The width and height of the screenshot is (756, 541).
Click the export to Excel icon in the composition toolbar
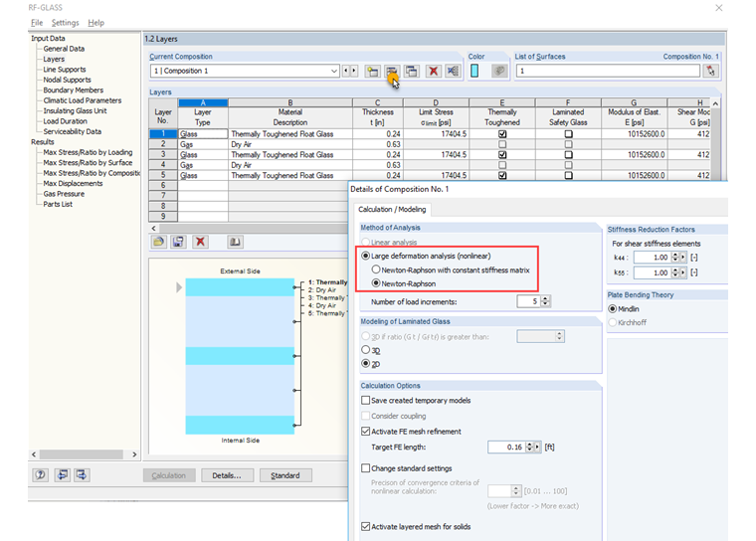453,72
